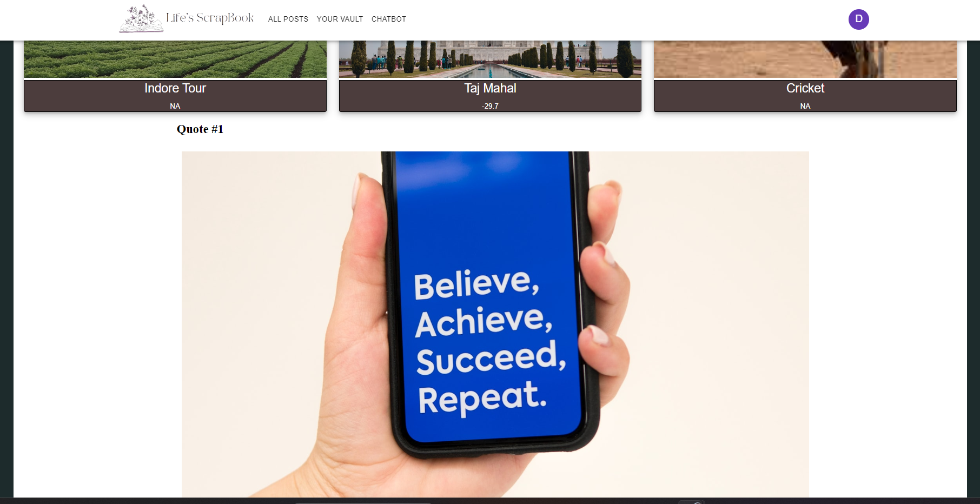The image size is (980, 504).
Task: Open the purple D user avatar
Action: click(x=858, y=19)
